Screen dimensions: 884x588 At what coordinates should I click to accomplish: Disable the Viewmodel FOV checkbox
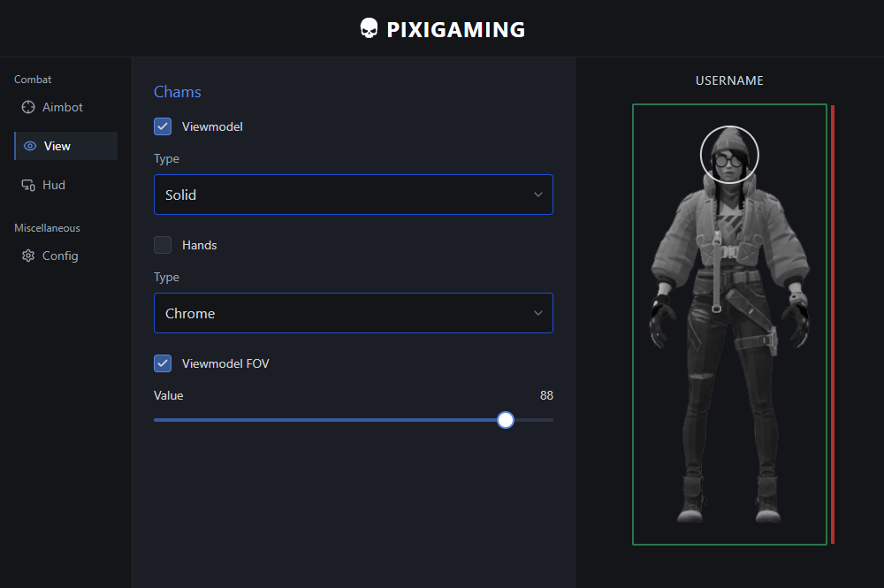coord(163,363)
